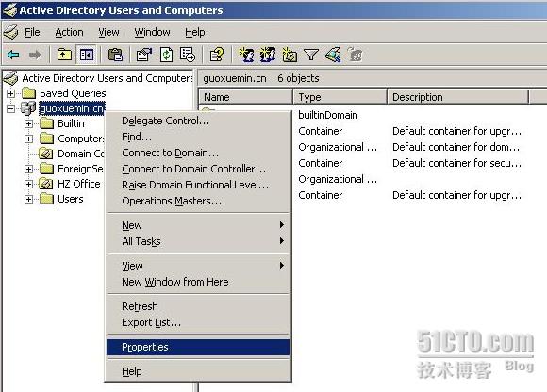
Task: Open the View submenu in context menu
Action: 198,266
